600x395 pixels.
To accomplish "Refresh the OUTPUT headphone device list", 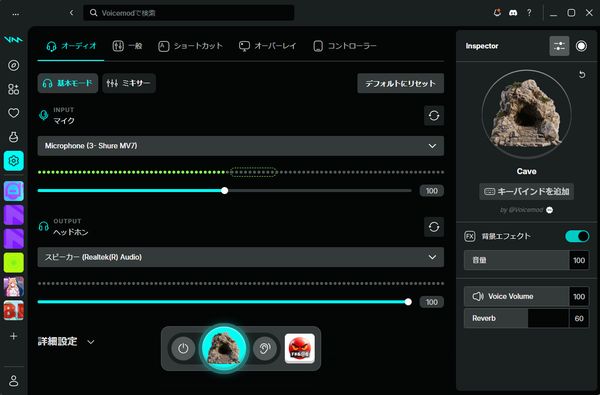I will pos(434,227).
